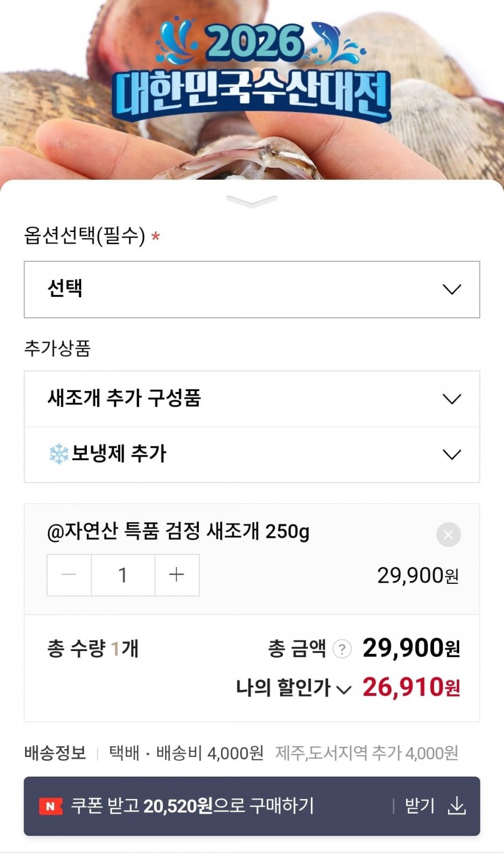
Task: Tap the 받기 coupon text
Action: tap(419, 806)
